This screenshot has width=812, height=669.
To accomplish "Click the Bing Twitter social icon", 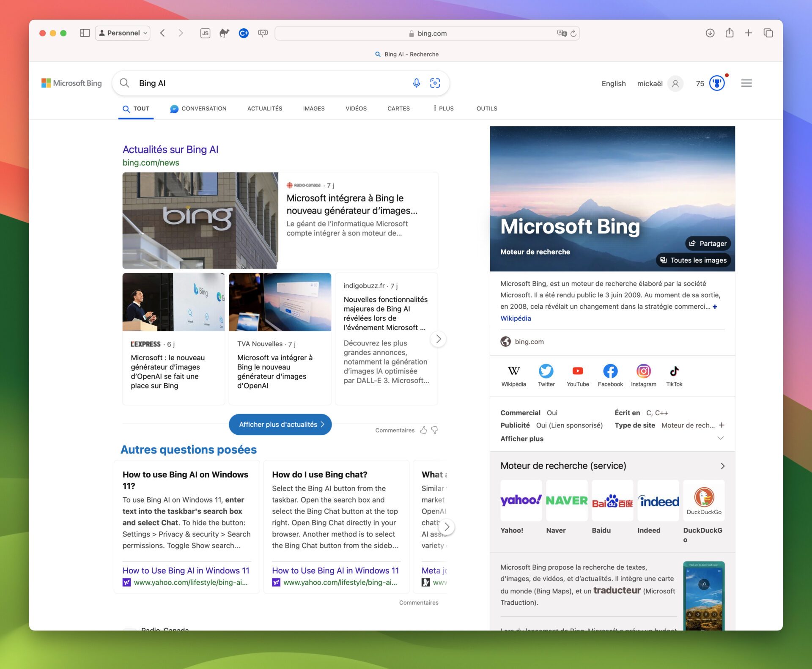I will [546, 371].
